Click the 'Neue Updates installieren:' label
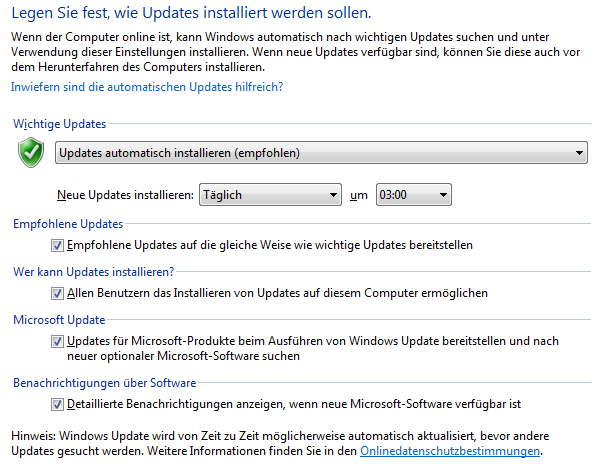 pyautogui.click(x=125, y=195)
